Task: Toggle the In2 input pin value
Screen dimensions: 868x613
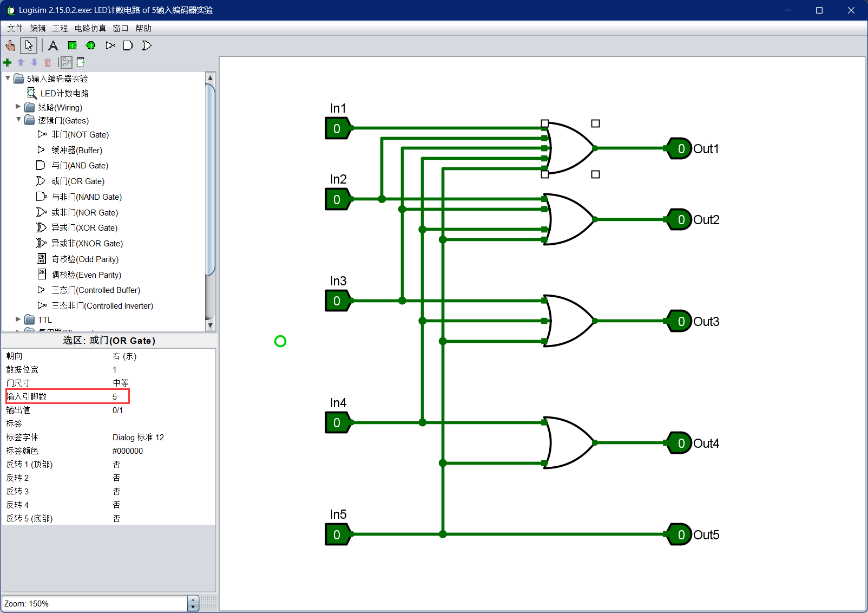Action: coord(337,199)
